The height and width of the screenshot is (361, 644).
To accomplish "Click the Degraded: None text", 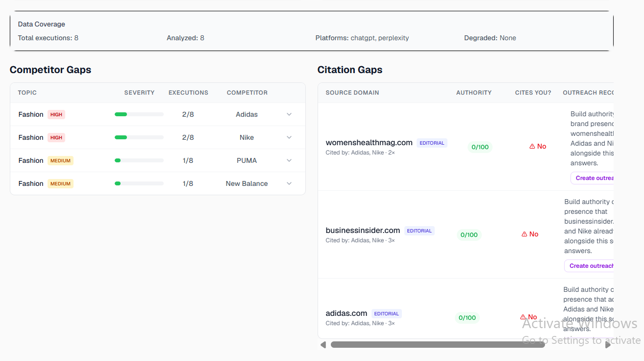I will (490, 38).
